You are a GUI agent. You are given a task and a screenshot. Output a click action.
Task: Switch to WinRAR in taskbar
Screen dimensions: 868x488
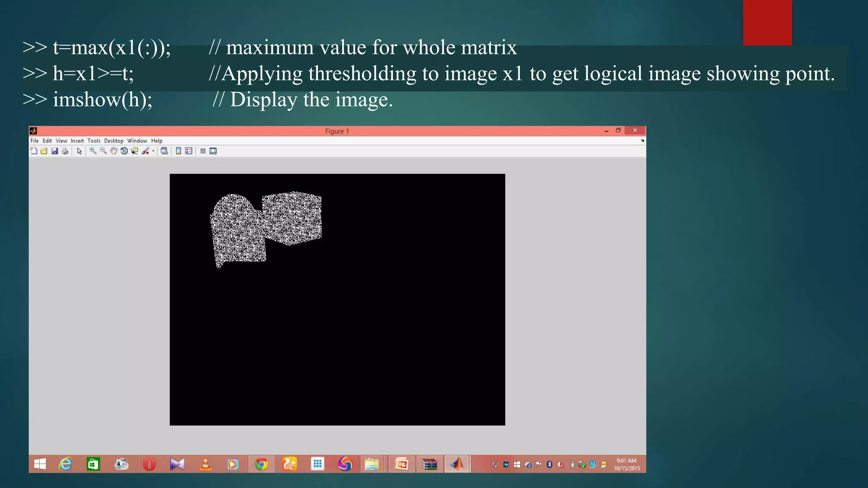[x=429, y=464]
